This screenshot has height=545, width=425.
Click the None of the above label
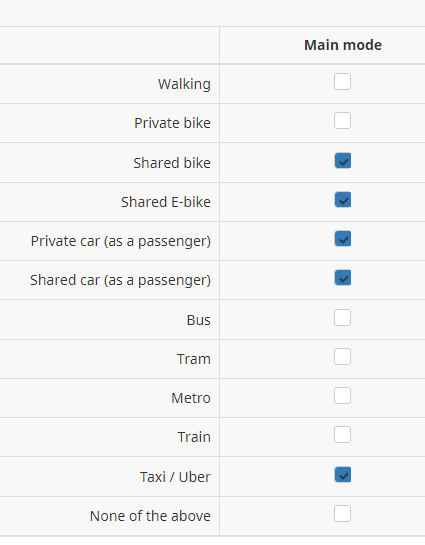(150, 516)
